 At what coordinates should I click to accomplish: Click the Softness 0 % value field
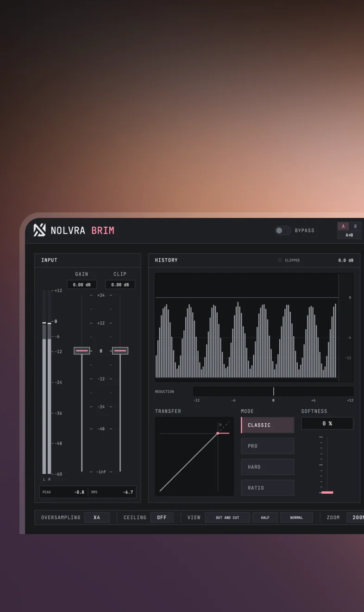pyautogui.click(x=327, y=424)
